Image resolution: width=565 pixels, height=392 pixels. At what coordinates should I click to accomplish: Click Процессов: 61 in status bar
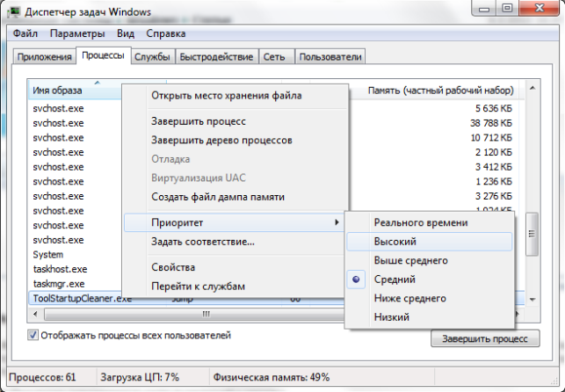coord(42,378)
